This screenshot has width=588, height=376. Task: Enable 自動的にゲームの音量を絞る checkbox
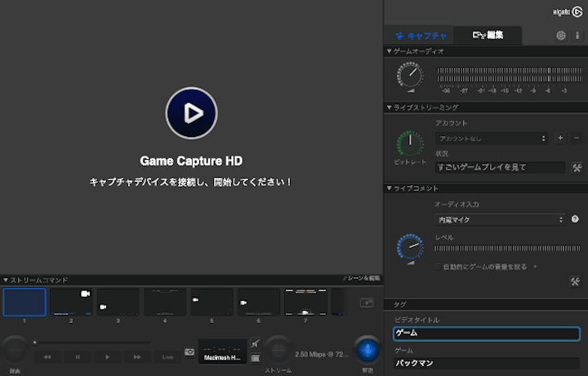(x=439, y=267)
